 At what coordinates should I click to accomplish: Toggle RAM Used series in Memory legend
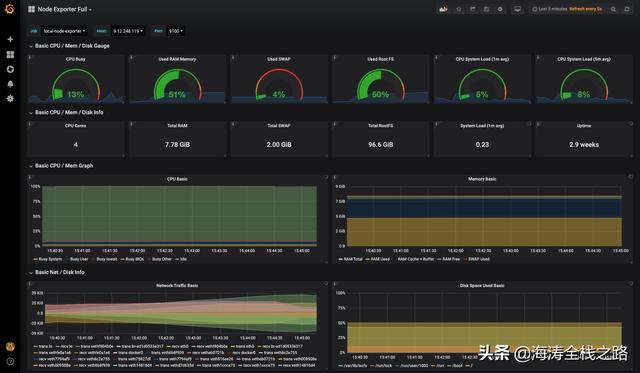378,259
